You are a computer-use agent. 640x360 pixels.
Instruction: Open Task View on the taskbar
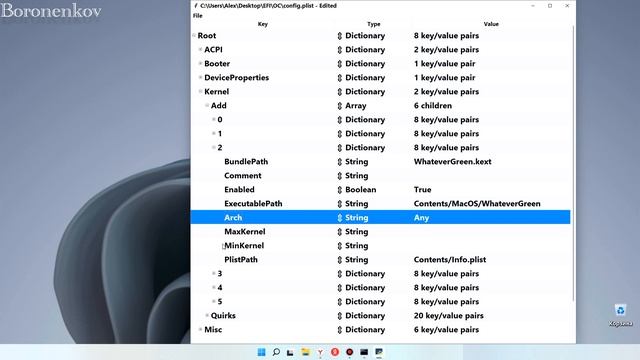(290, 352)
